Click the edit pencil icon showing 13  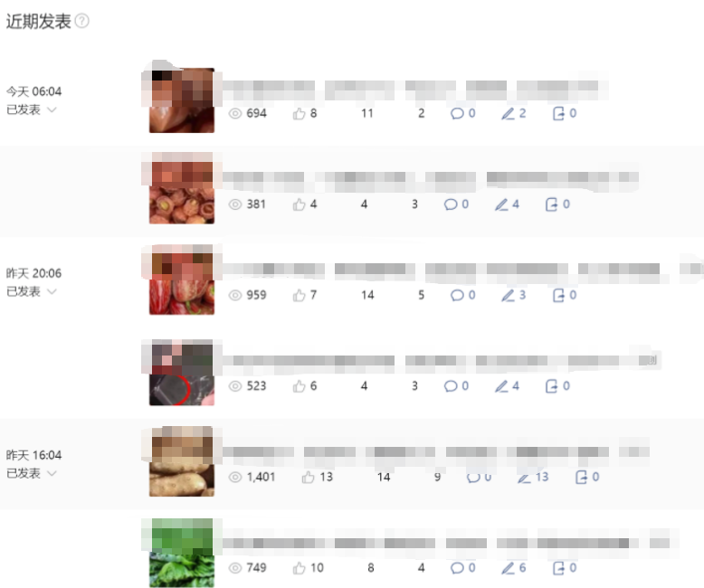tap(524, 478)
